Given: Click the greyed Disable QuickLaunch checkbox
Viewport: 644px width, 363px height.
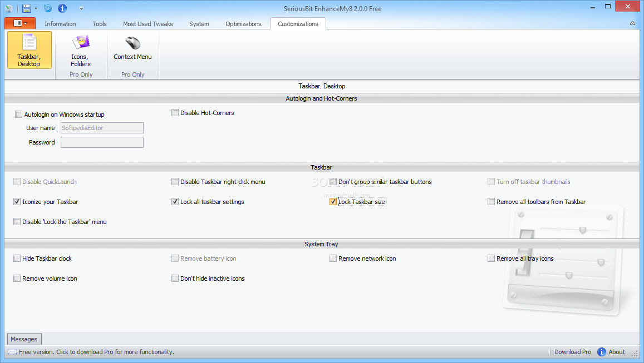Looking at the screenshot, I should [17, 182].
